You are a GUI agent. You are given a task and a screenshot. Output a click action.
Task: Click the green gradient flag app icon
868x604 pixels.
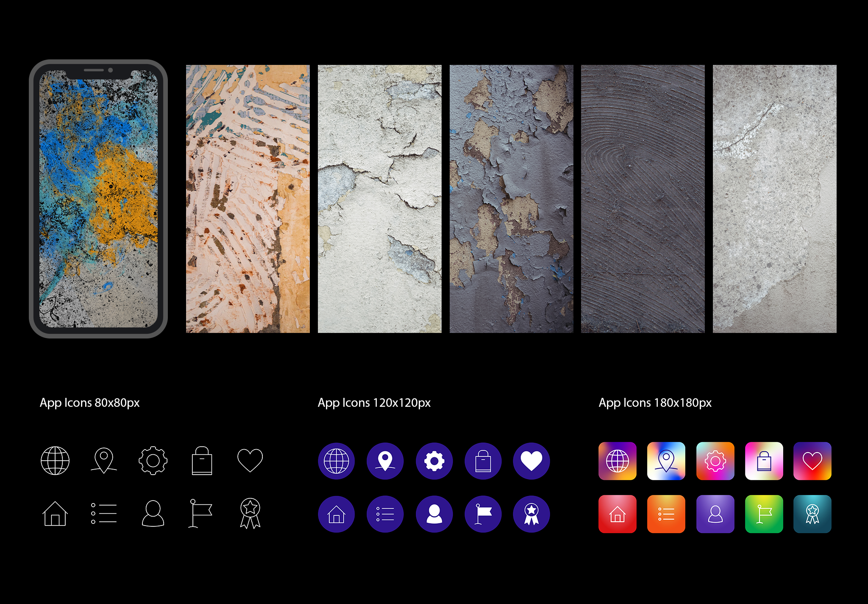click(x=764, y=514)
